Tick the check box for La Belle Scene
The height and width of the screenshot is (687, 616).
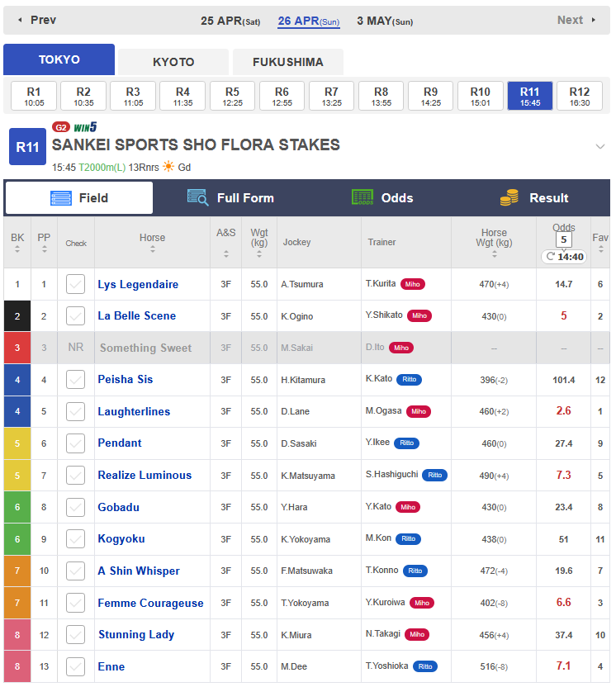tap(75, 316)
